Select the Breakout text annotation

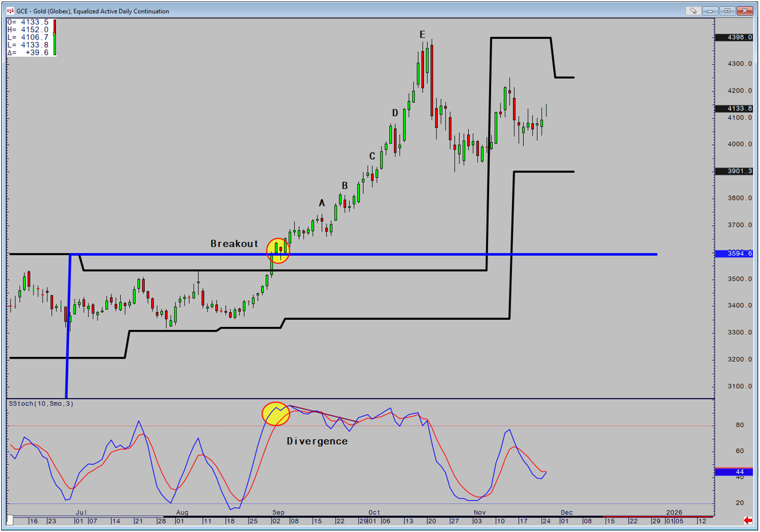pos(234,244)
